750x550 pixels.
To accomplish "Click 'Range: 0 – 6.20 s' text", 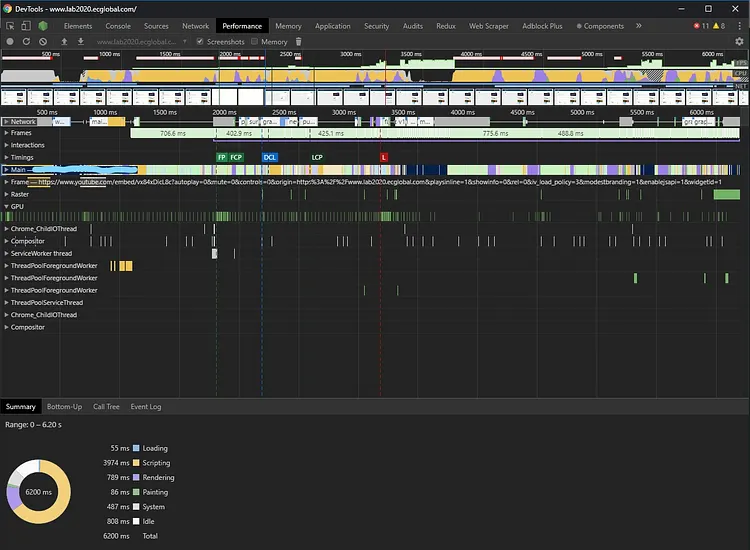I will [33, 425].
